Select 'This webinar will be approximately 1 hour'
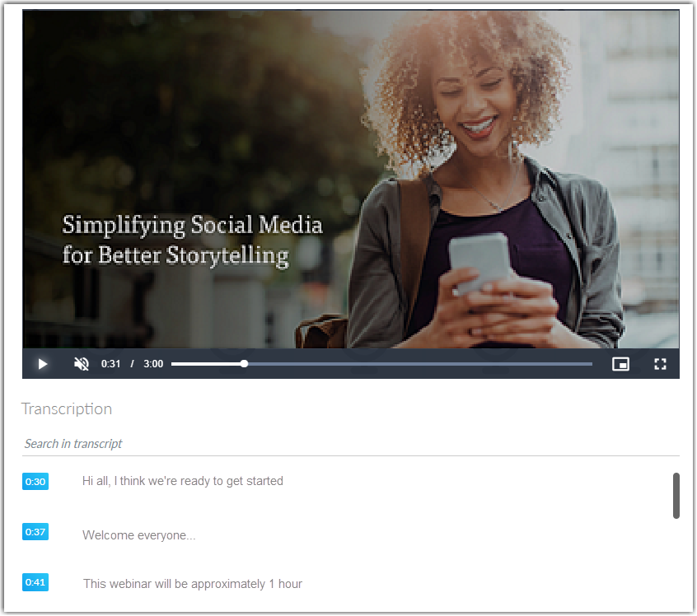 click(193, 584)
